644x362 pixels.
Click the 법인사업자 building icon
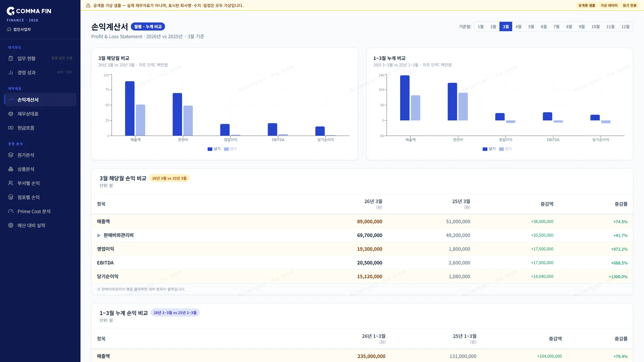pyautogui.click(x=9, y=29)
